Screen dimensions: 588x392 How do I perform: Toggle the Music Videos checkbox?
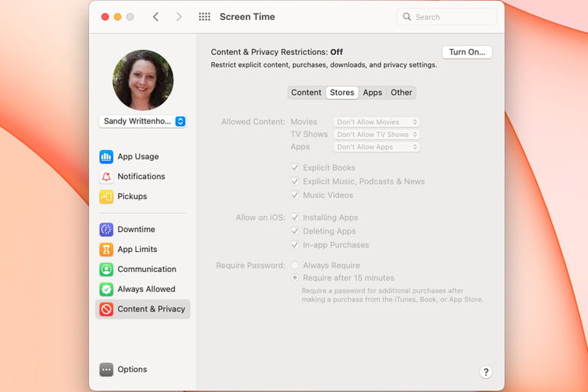295,195
